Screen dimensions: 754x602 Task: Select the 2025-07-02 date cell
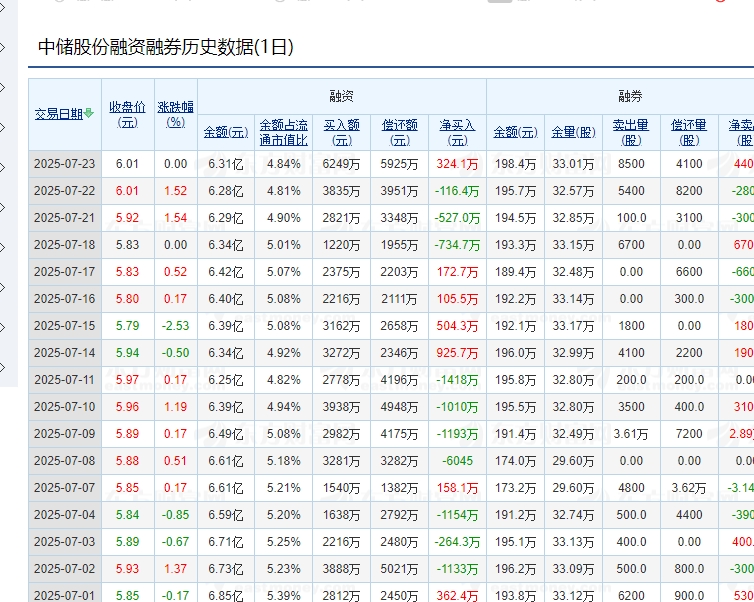pyautogui.click(x=64, y=568)
